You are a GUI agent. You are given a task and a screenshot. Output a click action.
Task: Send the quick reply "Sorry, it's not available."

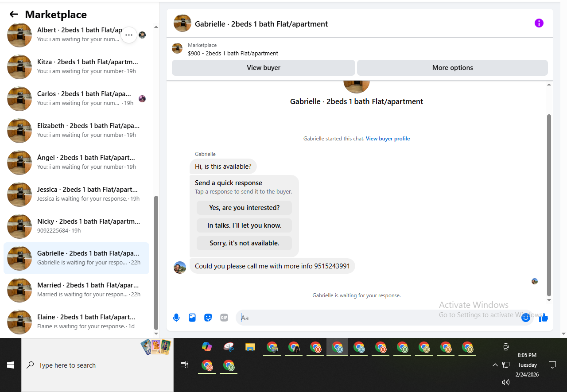click(x=244, y=243)
